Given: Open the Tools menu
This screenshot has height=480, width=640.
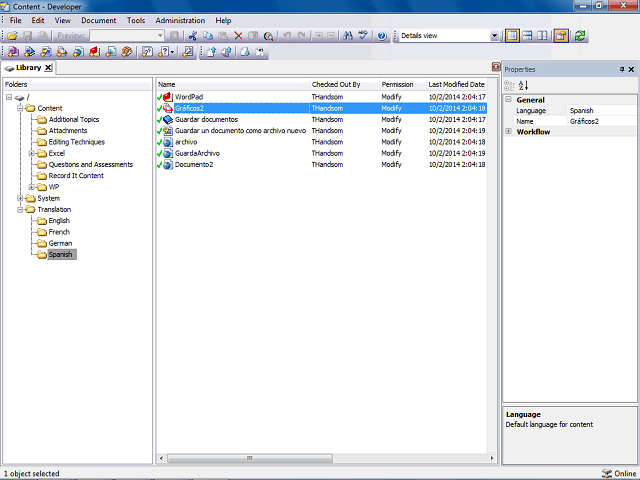Looking at the screenshot, I should coord(136,20).
